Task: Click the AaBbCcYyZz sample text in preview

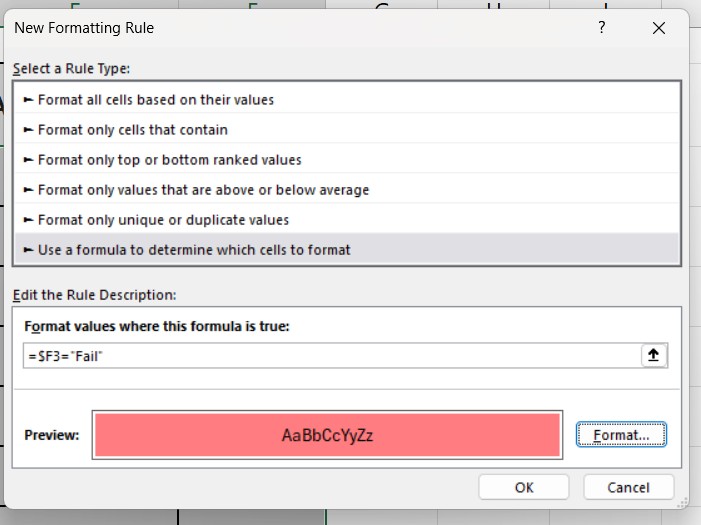Action: pyautogui.click(x=327, y=436)
